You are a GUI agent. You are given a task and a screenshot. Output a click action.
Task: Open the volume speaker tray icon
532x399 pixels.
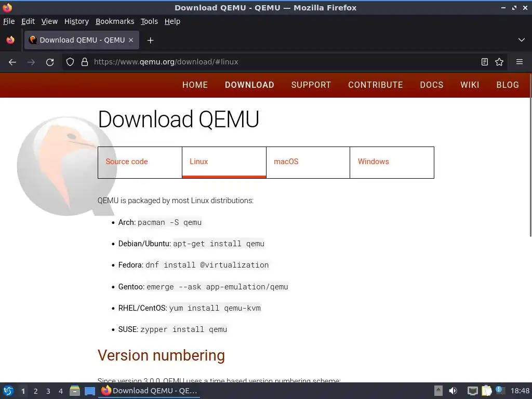[453, 391]
